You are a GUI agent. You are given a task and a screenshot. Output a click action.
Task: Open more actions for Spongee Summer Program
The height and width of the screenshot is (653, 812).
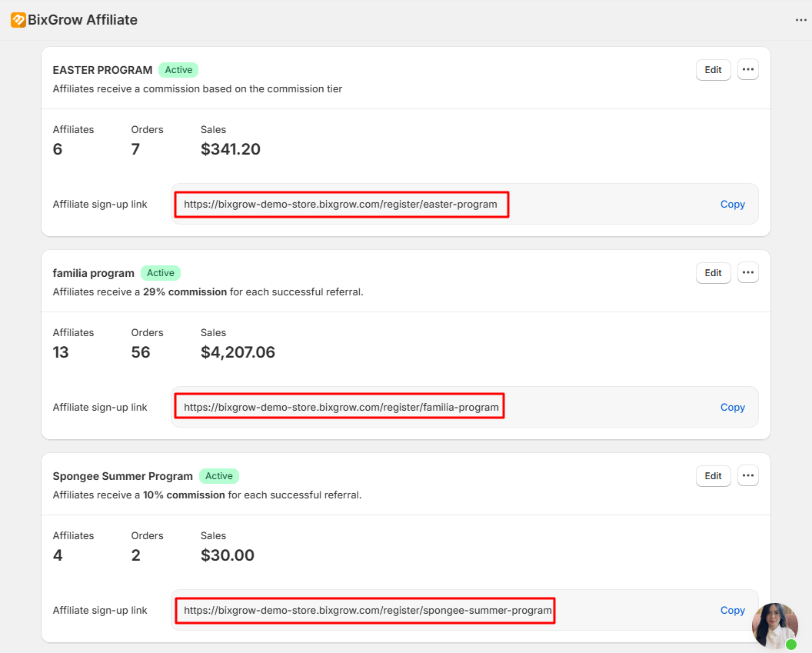747,476
